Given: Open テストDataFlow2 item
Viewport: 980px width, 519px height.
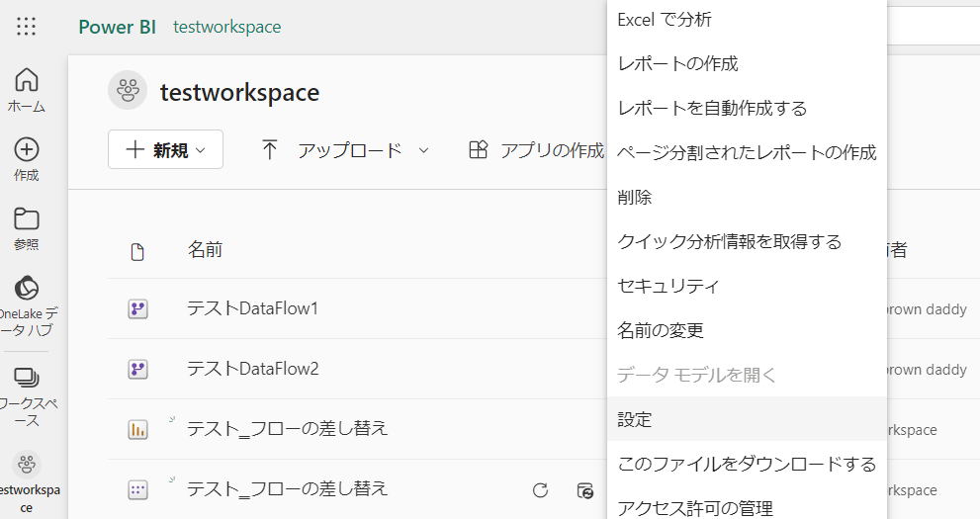Looking at the screenshot, I should pos(252,369).
